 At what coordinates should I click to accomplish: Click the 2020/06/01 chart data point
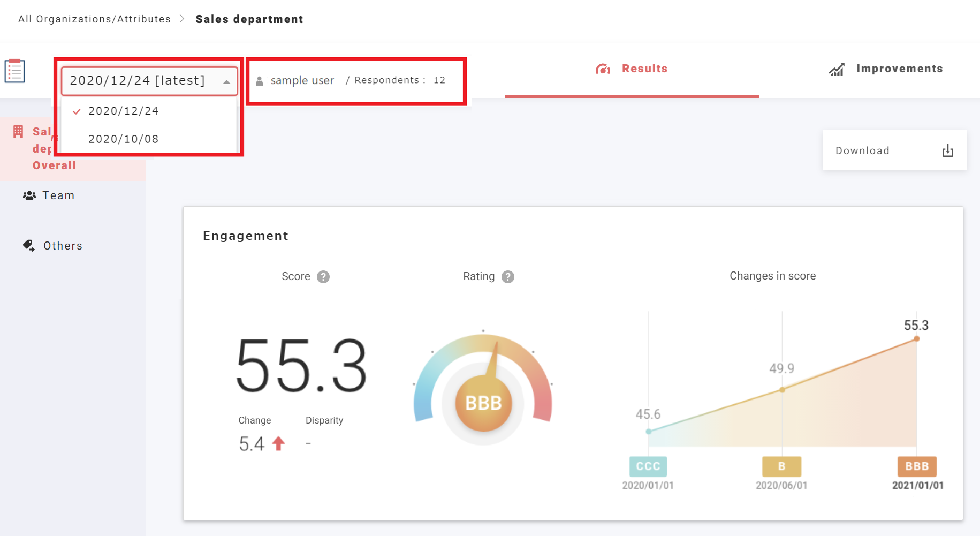pyautogui.click(x=782, y=390)
